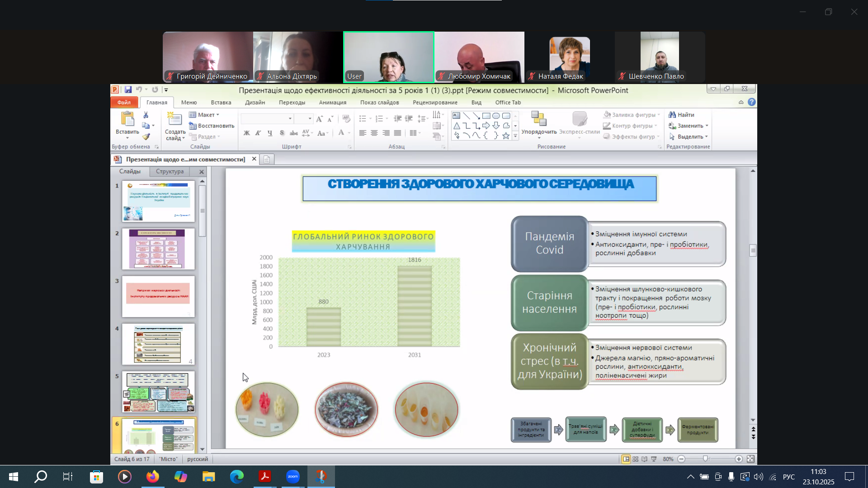Switch to slide sorter view icon

tap(635, 459)
